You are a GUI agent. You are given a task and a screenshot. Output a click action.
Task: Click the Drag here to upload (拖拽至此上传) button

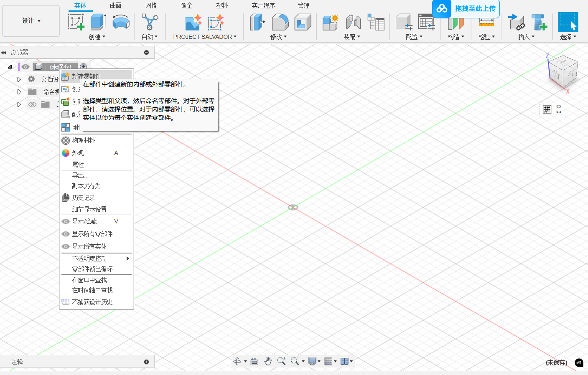pyautogui.click(x=466, y=8)
